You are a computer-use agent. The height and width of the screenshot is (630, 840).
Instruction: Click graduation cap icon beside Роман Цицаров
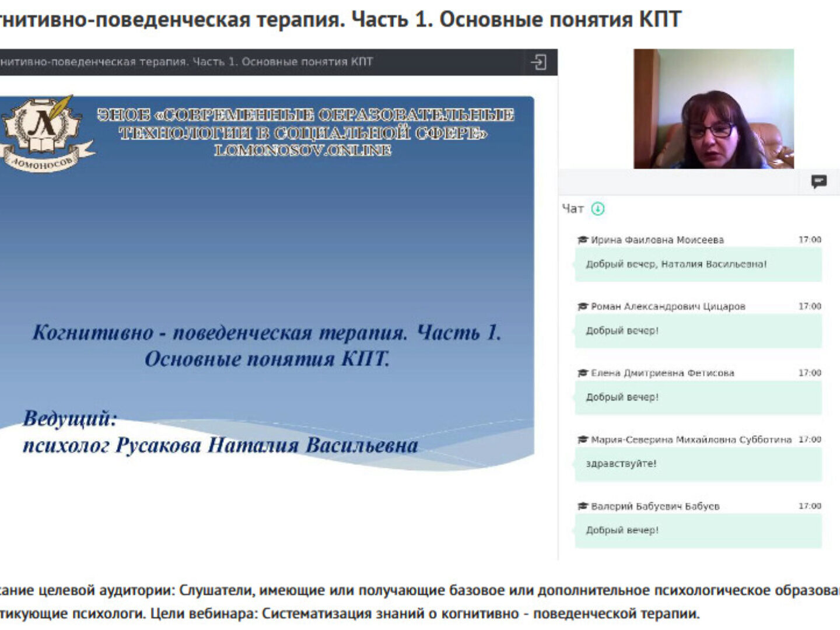tap(582, 306)
